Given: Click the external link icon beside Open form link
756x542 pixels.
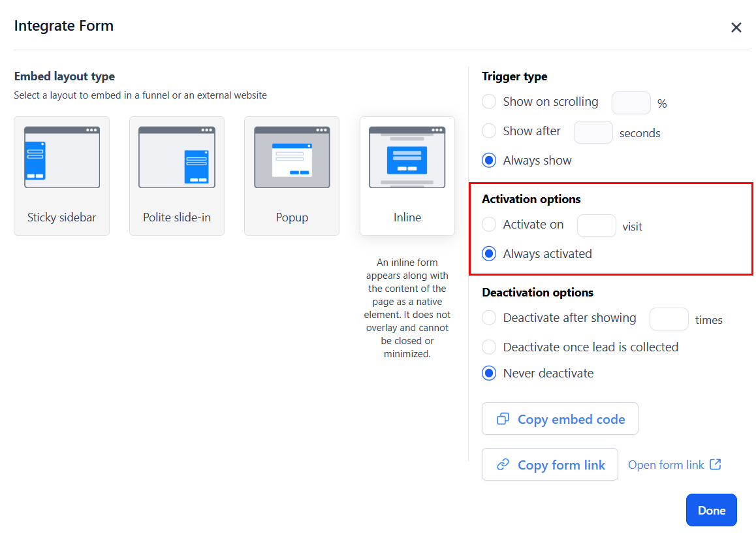Looking at the screenshot, I should tap(716, 464).
